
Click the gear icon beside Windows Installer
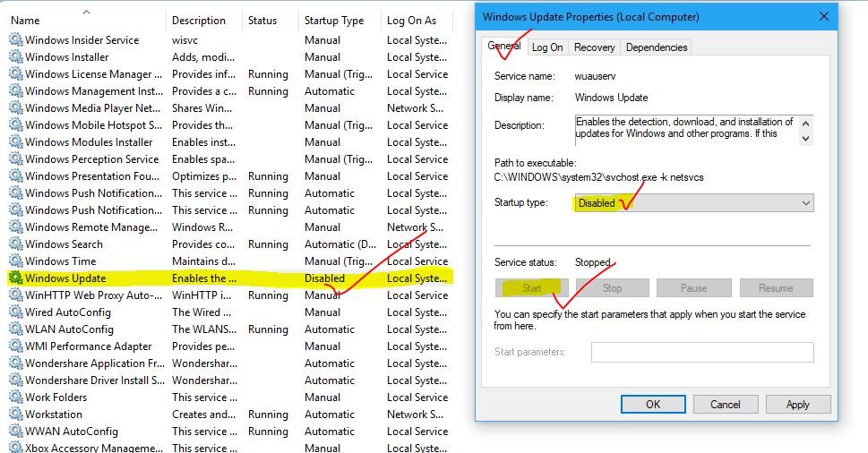[16, 57]
